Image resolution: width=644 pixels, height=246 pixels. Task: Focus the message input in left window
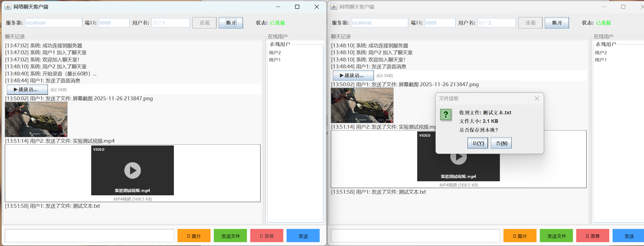(90, 236)
